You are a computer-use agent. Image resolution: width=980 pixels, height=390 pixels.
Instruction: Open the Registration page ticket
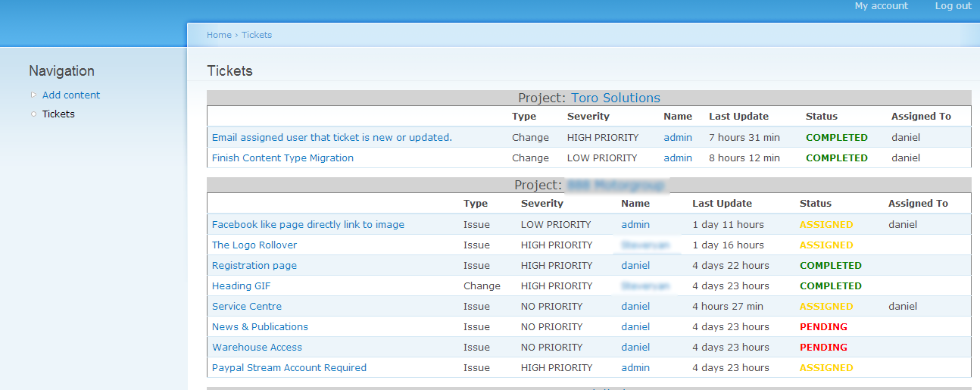[254, 265]
